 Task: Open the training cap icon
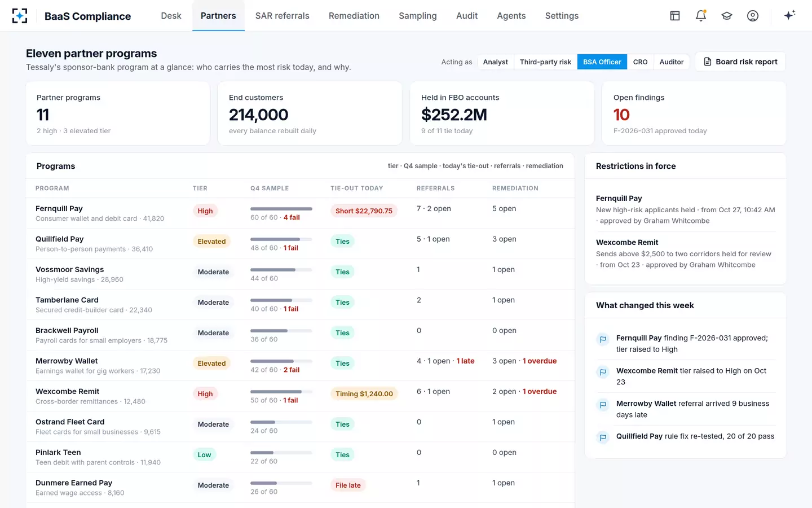(x=727, y=16)
